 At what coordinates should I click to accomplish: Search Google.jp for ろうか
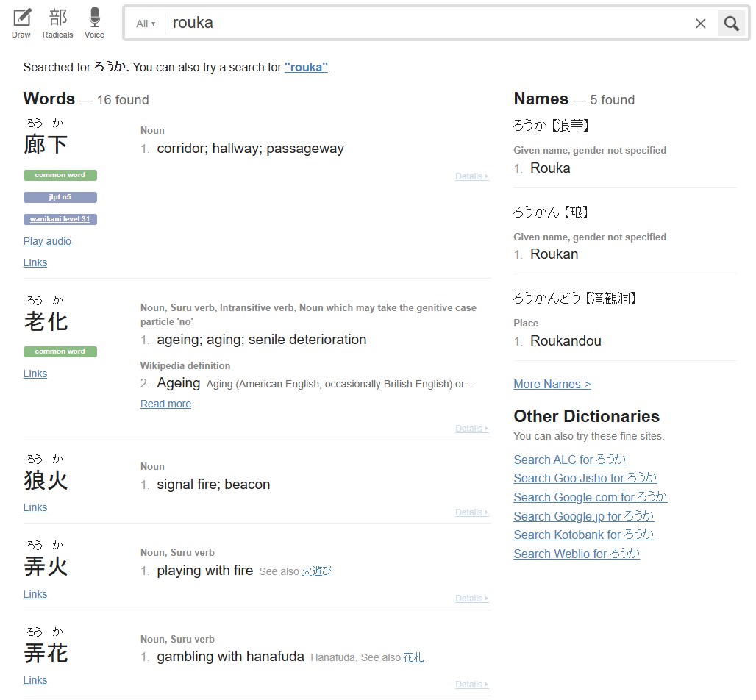point(584,516)
